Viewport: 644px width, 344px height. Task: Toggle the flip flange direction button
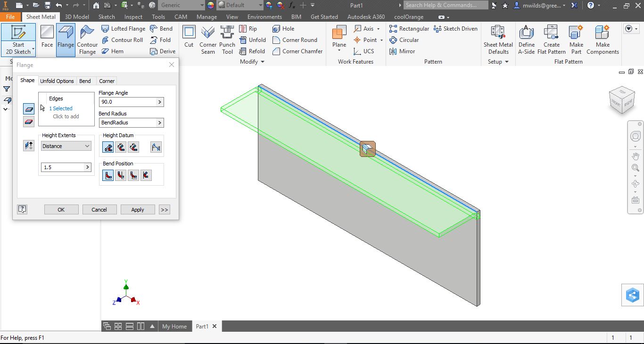pos(29,146)
